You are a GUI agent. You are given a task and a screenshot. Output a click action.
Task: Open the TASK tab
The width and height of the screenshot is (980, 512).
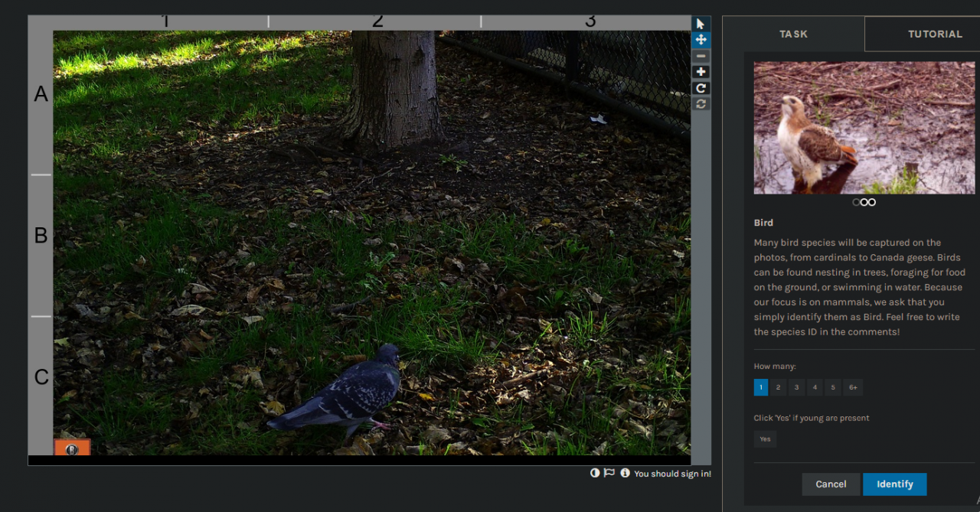[793, 34]
